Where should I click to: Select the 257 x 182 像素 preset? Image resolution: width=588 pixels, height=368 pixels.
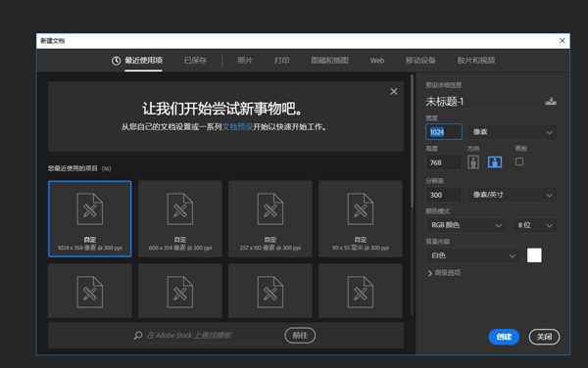270,218
